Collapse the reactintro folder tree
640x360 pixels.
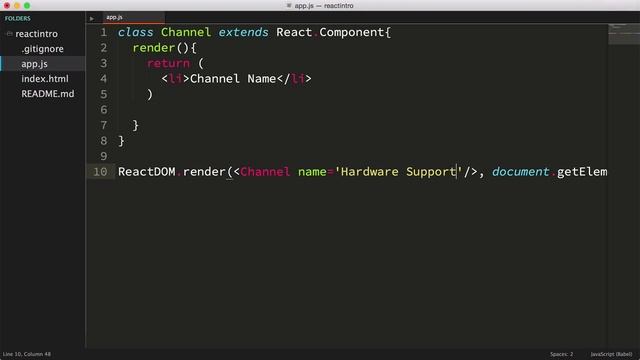[x=9, y=34]
